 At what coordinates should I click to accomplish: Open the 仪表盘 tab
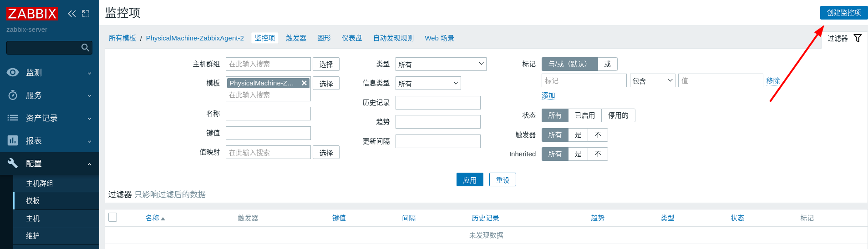pos(352,38)
